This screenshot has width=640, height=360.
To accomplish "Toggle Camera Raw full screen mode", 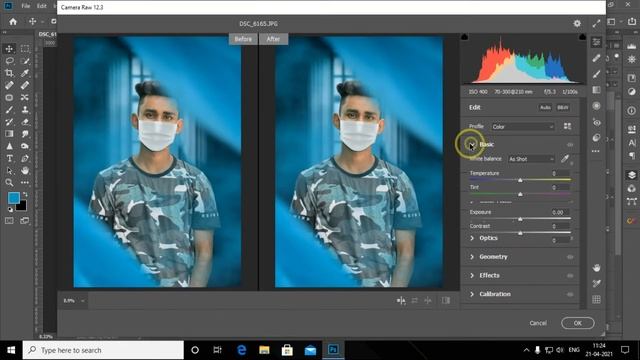I will (596, 24).
